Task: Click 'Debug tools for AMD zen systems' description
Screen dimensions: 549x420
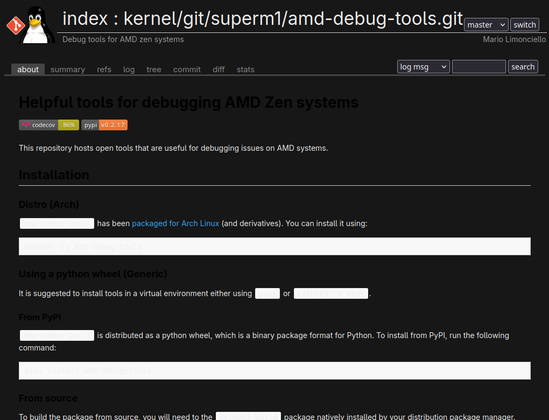Action: 123,39
